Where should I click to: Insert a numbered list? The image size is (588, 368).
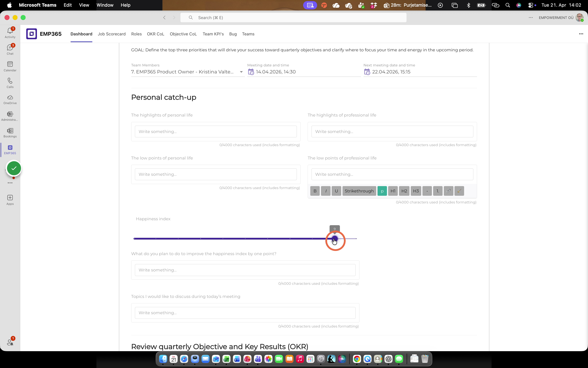(438, 191)
